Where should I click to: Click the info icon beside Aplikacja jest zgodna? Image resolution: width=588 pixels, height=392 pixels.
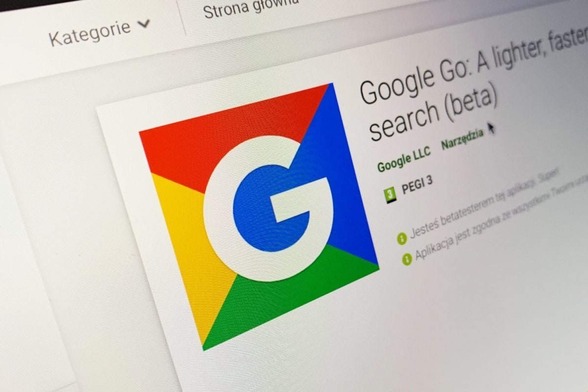tap(406, 259)
